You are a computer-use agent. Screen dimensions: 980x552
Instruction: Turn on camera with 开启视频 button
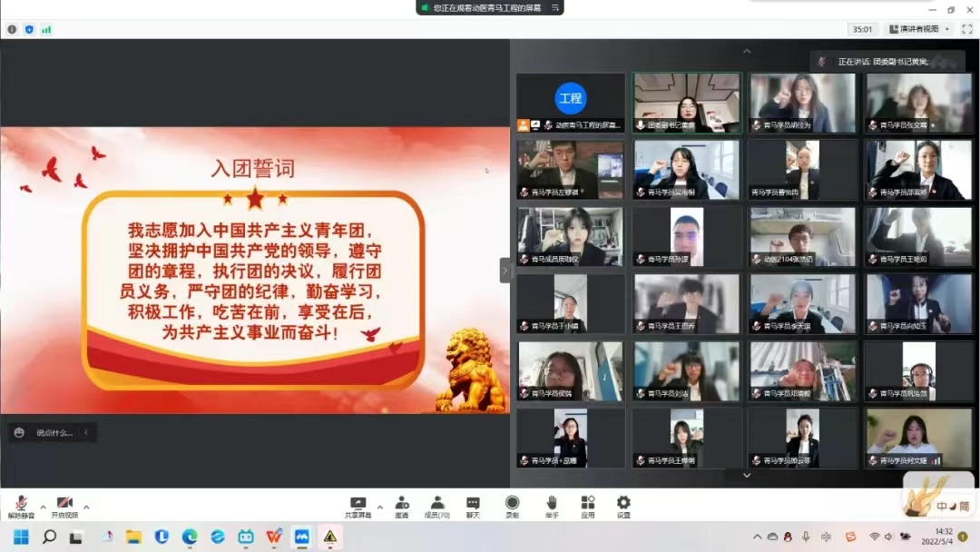64,504
